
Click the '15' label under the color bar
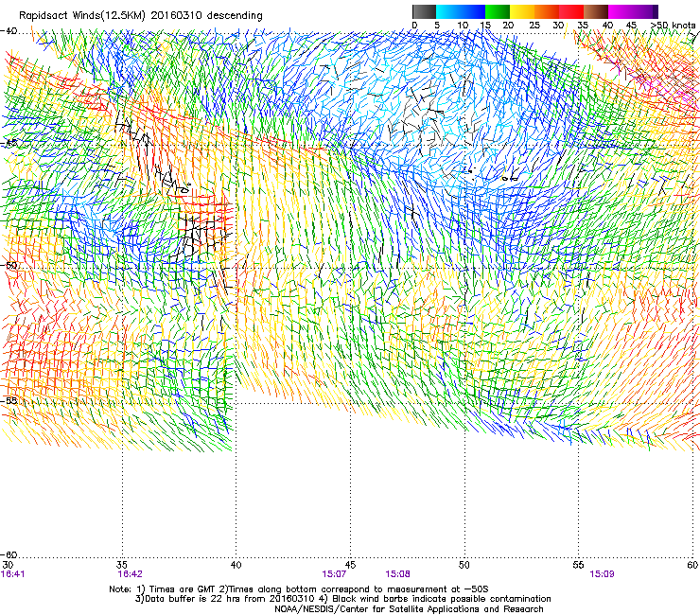pyautogui.click(x=485, y=25)
